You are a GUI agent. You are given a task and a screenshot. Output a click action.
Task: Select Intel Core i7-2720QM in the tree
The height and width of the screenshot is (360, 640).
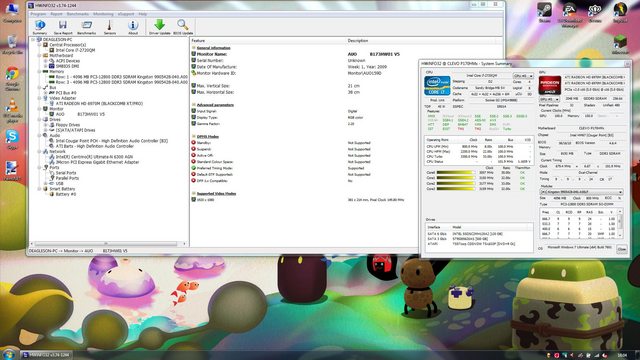tap(75, 50)
